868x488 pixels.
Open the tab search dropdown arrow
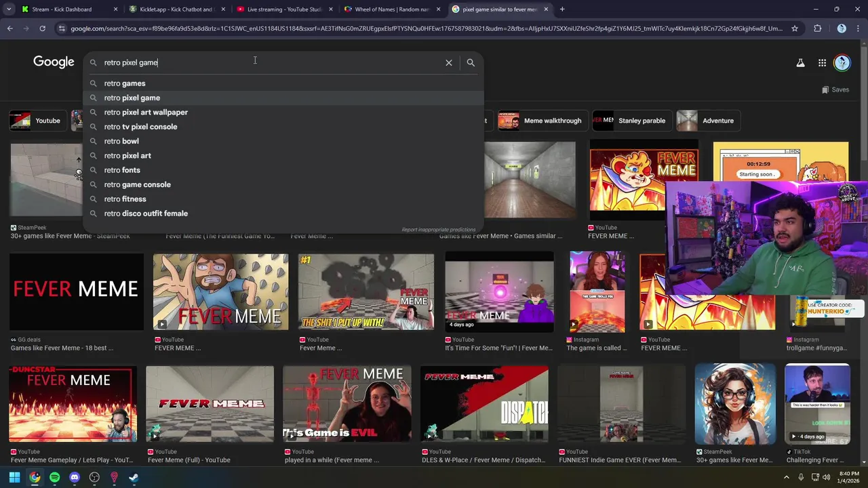click(x=9, y=9)
